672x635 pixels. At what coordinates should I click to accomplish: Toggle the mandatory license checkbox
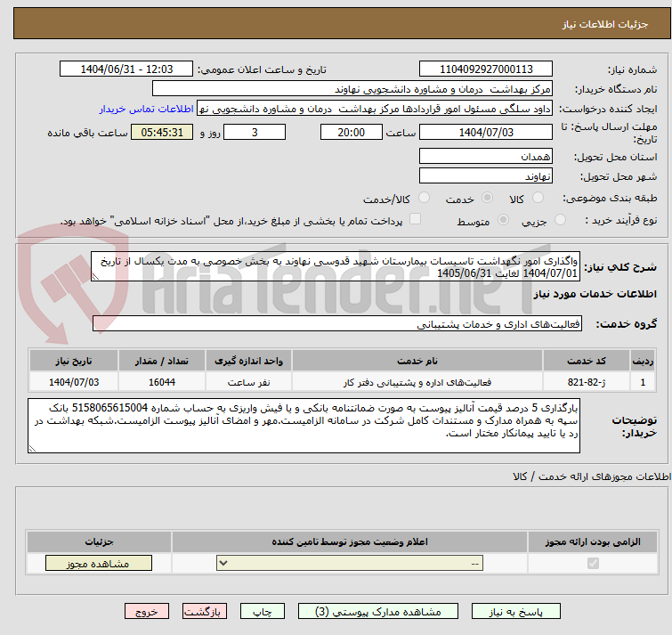(593, 563)
